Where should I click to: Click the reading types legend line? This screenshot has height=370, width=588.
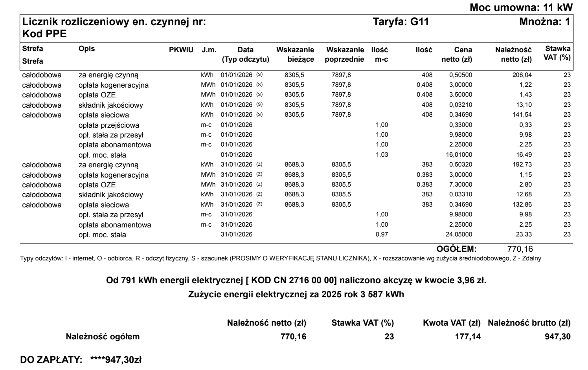point(280,258)
